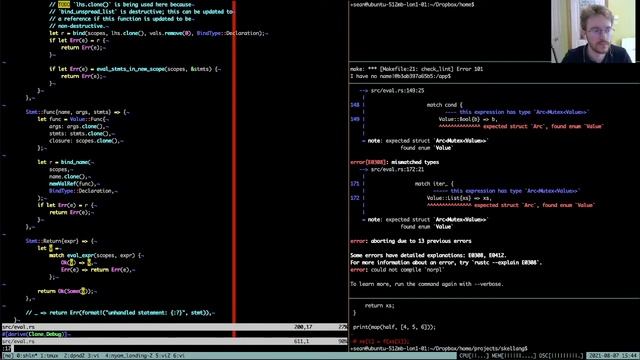The height and width of the screenshot is (360, 640).
Task: Click the CPU usage meter in status bar
Action: coord(473,356)
